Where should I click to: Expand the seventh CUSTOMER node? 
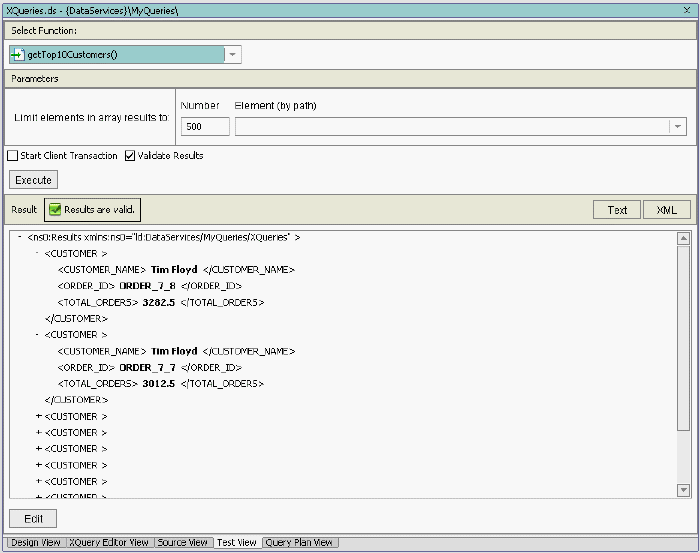click(39, 481)
